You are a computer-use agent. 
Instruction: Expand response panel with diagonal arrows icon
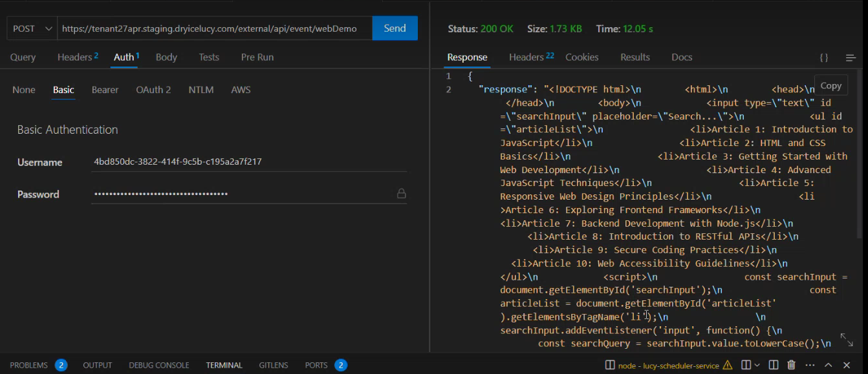coord(846,339)
